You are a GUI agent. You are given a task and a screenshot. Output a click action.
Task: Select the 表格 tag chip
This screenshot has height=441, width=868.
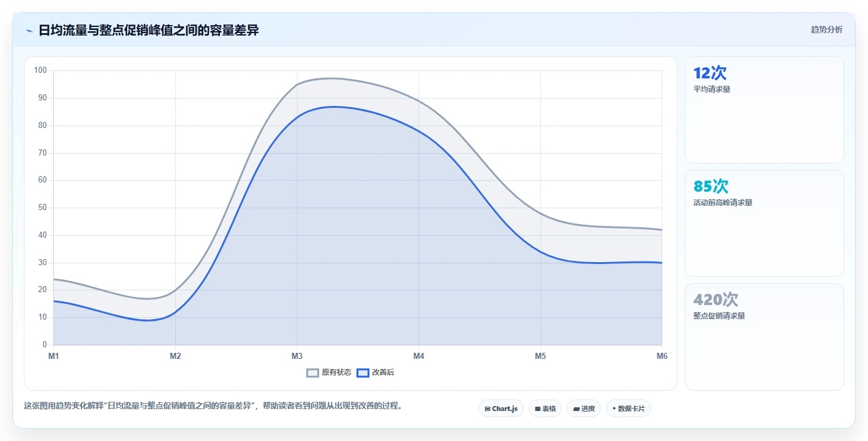coord(545,409)
